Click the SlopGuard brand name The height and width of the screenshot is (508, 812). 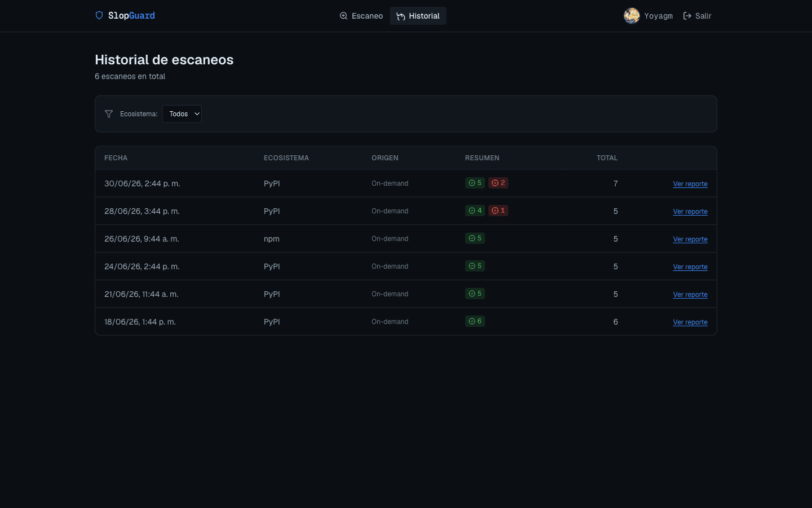pyautogui.click(x=131, y=16)
